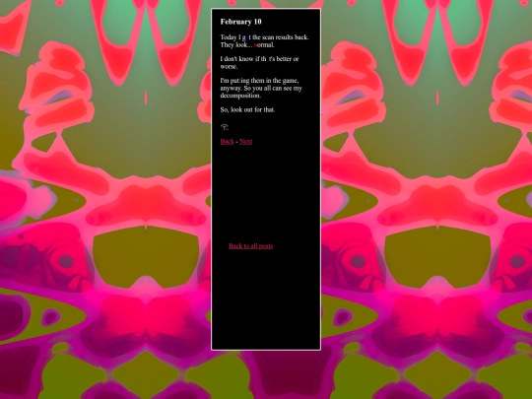Click the line "So, look out for that."
Viewport: 532px width, 399px height.
point(247,109)
